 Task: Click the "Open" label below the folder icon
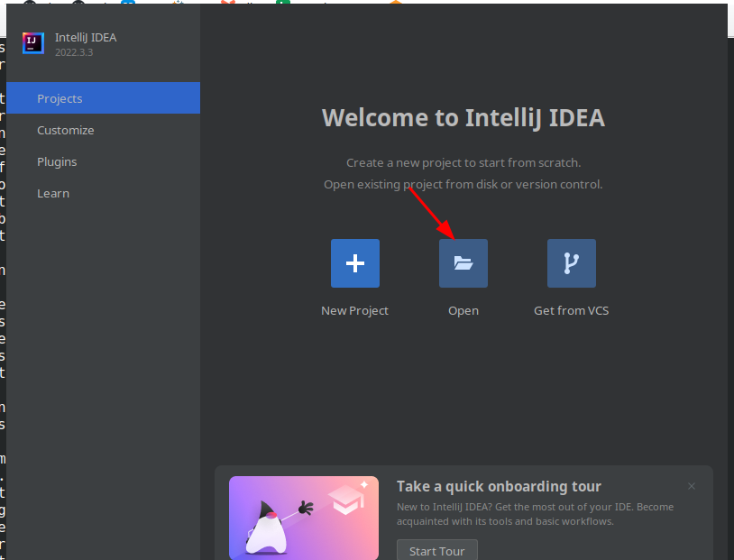click(463, 310)
